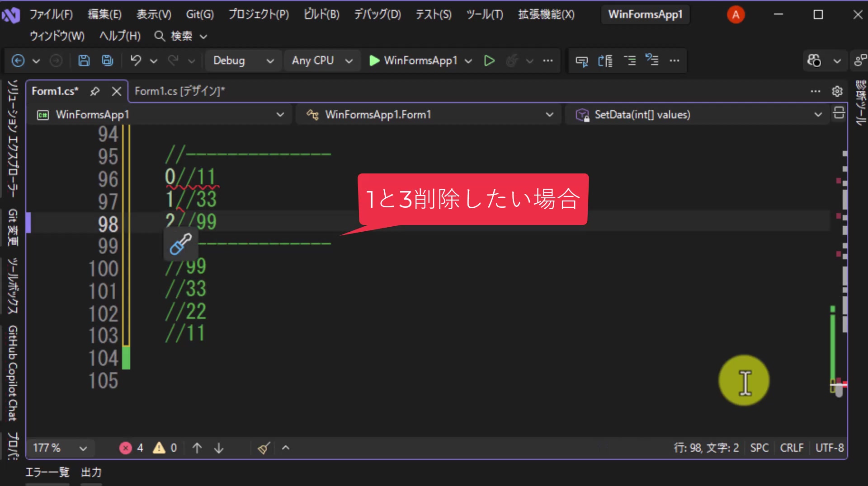Click the code cleanup broom icon
Image resolution: width=868 pixels, height=486 pixels.
tap(264, 448)
